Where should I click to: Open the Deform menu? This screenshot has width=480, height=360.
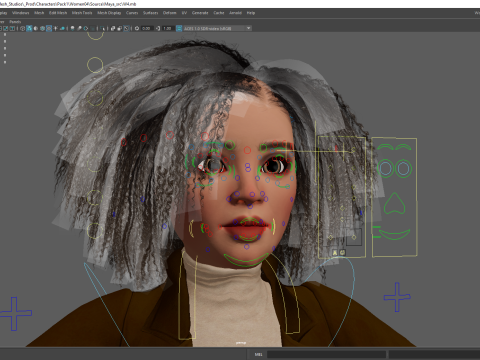click(169, 13)
